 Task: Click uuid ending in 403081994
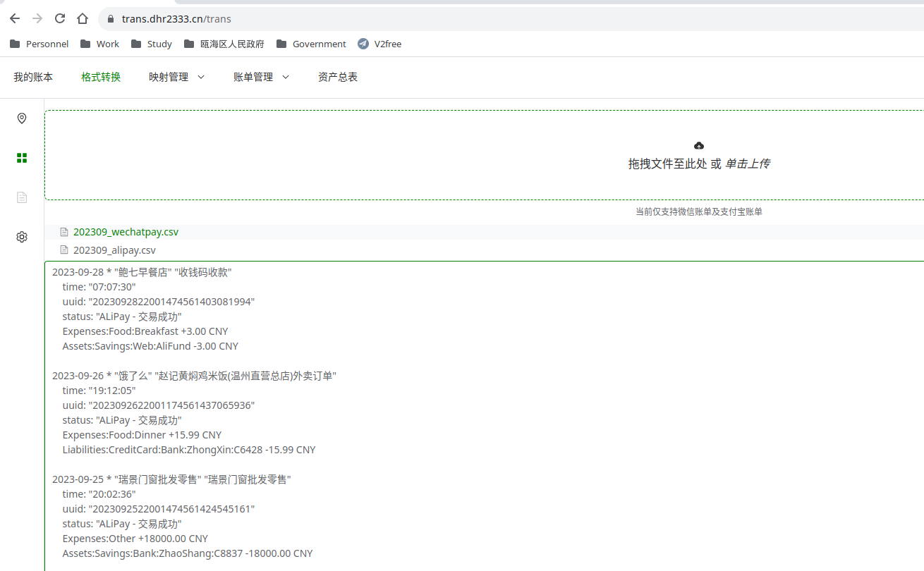pos(159,302)
